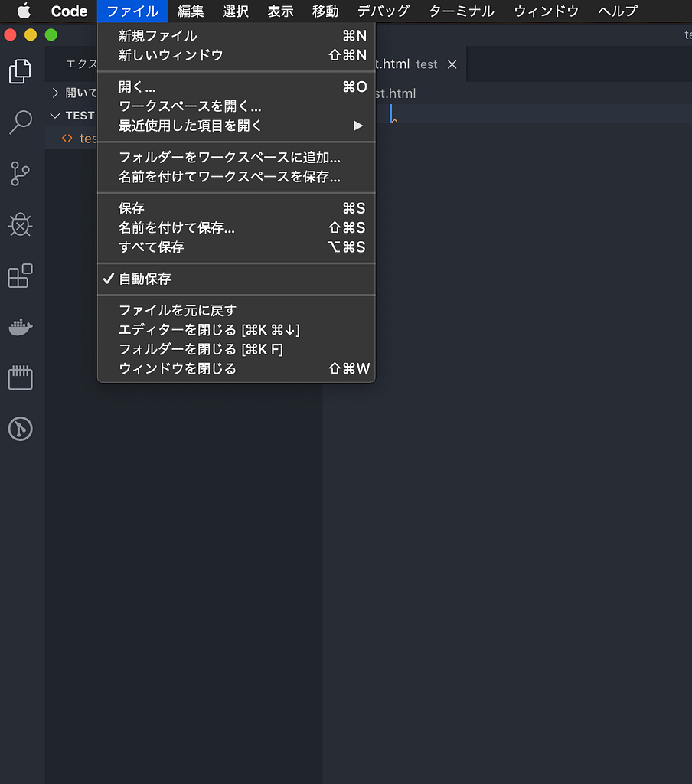Screen dimensions: 692x784
Task: Open Source Control view in activity bar
Action: 20,174
